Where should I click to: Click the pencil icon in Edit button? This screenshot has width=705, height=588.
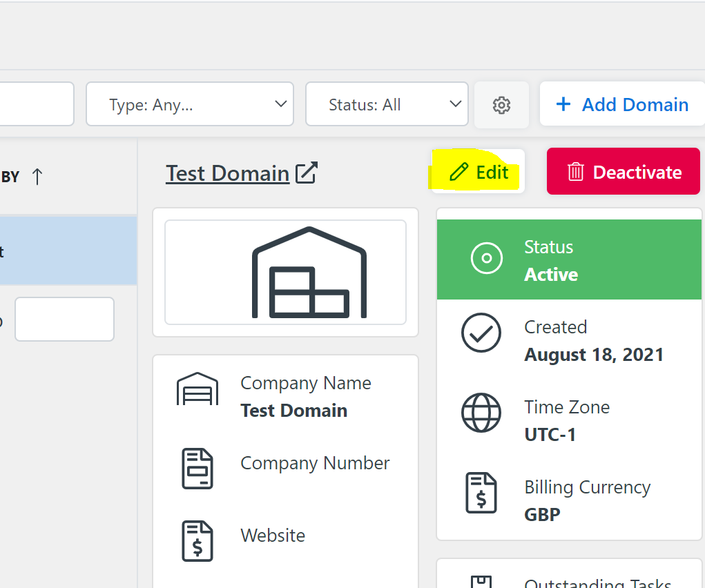459,172
